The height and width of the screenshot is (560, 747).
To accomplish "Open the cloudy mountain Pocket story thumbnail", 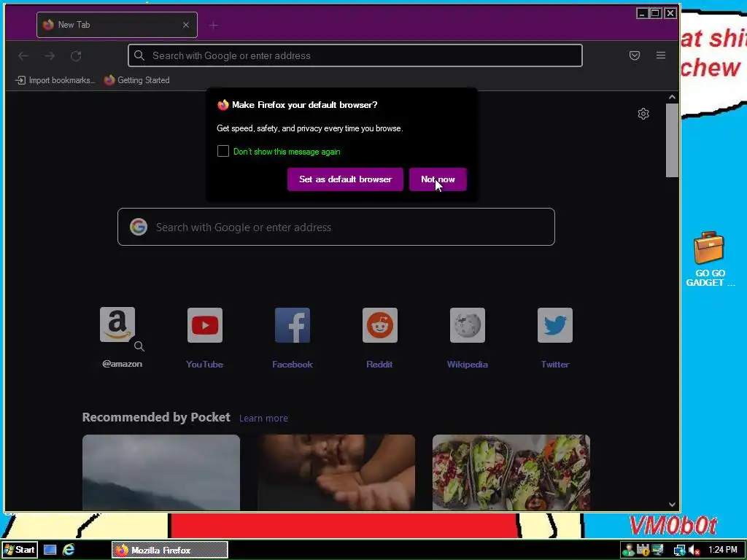I will coord(161,472).
